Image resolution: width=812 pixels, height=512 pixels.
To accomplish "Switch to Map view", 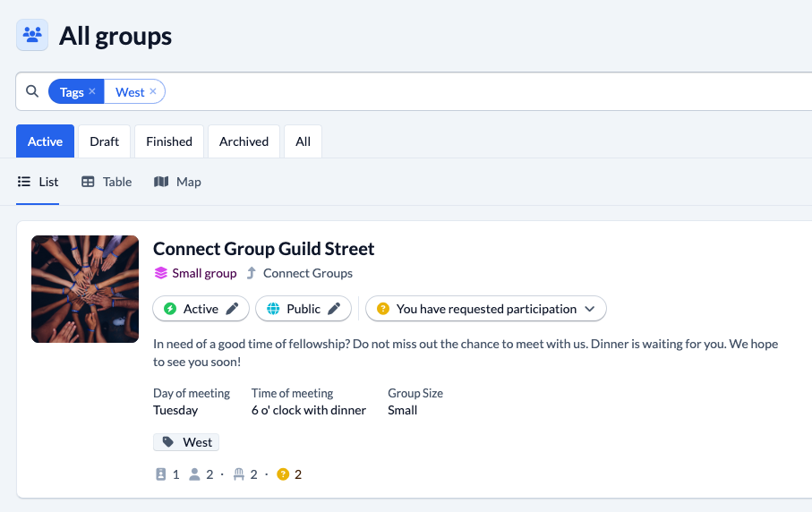I will (177, 182).
